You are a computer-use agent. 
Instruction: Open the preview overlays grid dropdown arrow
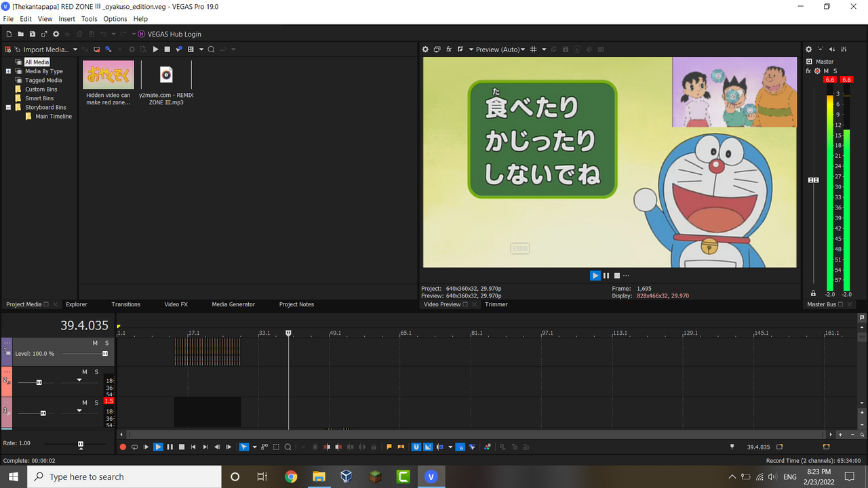[544, 49]
